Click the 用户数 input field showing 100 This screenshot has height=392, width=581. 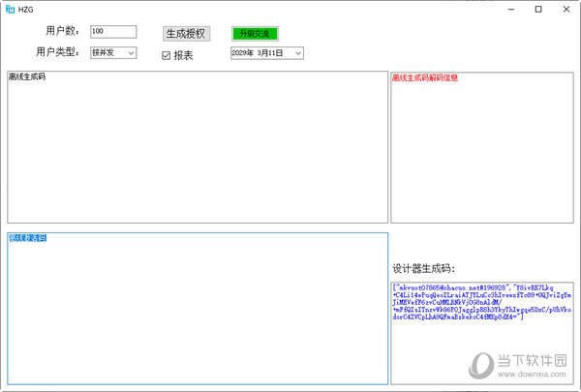113,32
